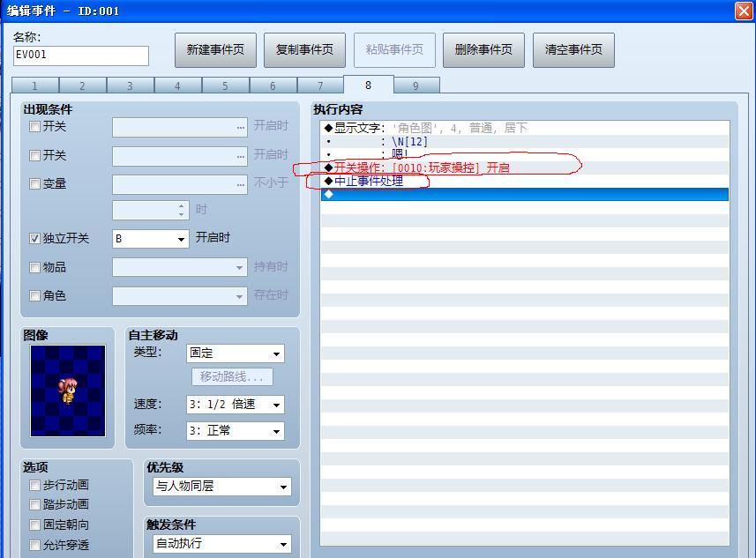Viewport: 756px width, 558px height.
Task: Open the 物品 item dropdown
Action: click(x=180, y=267)
